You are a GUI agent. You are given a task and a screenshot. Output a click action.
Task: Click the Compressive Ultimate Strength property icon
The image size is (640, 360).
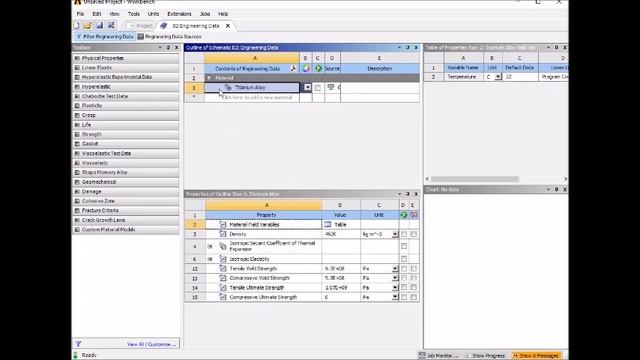pos(222,297)
